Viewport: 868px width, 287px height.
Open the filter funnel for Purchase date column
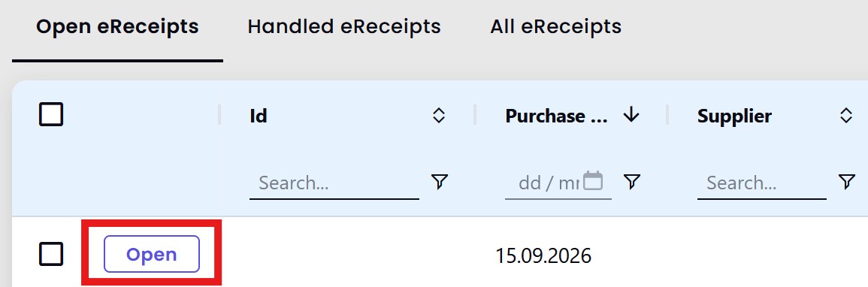[631, 181]
